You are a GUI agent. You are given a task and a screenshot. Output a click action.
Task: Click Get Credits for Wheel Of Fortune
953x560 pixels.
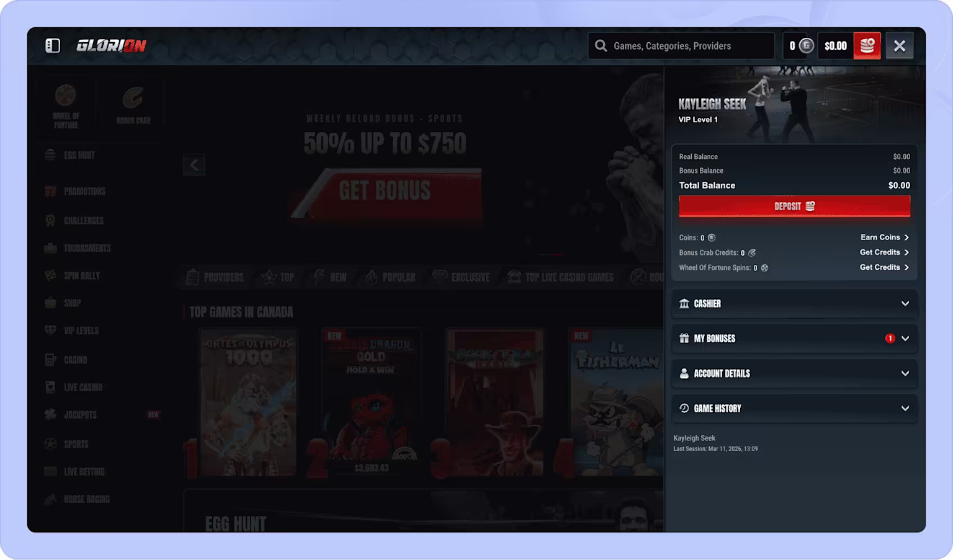click(x=885, y=267)
